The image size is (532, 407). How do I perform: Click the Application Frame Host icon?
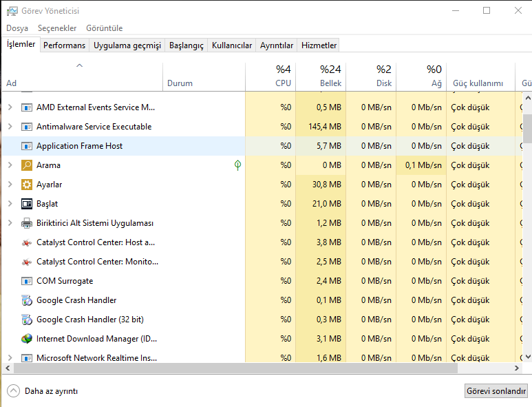pyautogui.click(x=26, y=146)
